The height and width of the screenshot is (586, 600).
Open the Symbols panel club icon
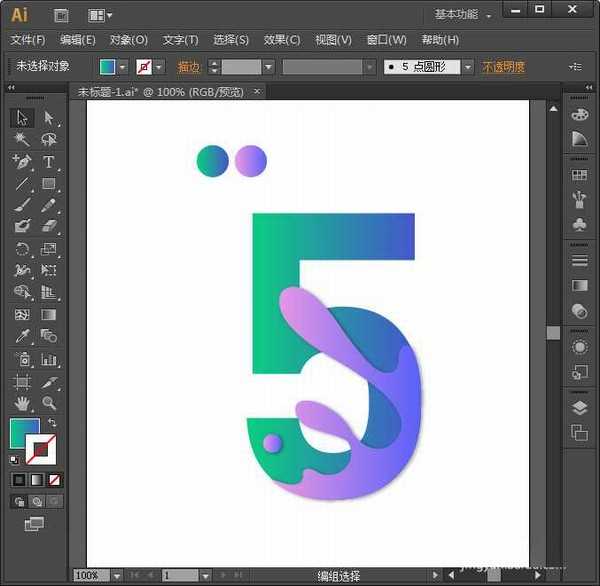[579, 225]
